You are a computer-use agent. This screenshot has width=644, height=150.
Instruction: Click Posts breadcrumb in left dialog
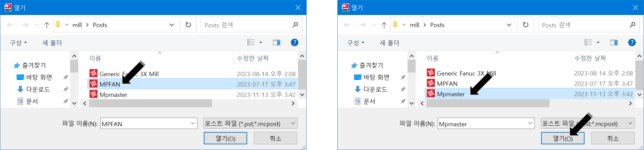100,25
